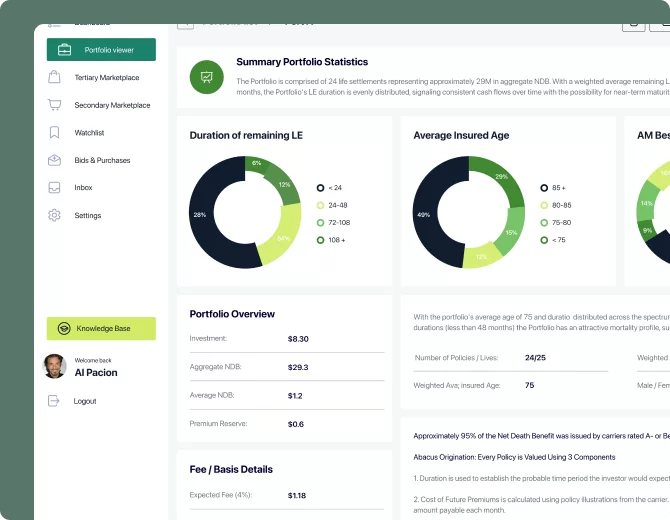Viewport: 670px width, 520px height.
Task: Select the '72-108' legend marker
Action: [320, 223]
